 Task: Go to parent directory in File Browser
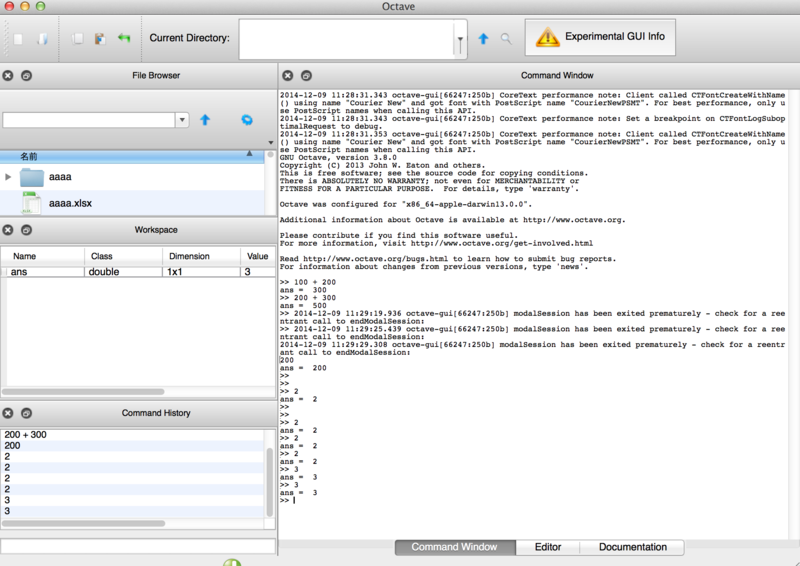pos(205,120)
